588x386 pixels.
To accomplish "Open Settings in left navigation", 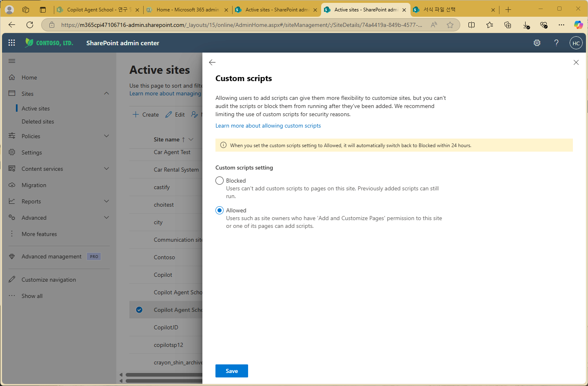I will click(32, 152).
